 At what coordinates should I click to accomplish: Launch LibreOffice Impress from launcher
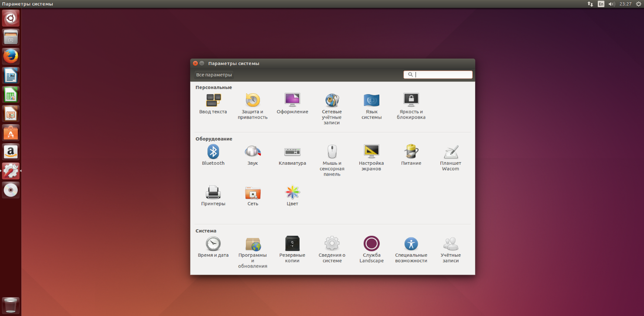pyautogui.click(x=11, y=114)
